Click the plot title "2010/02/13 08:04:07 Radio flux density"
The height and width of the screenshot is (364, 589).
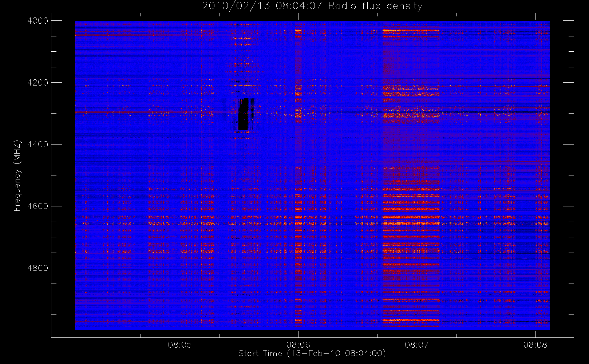pyautogui.click(x=312, y=6)
